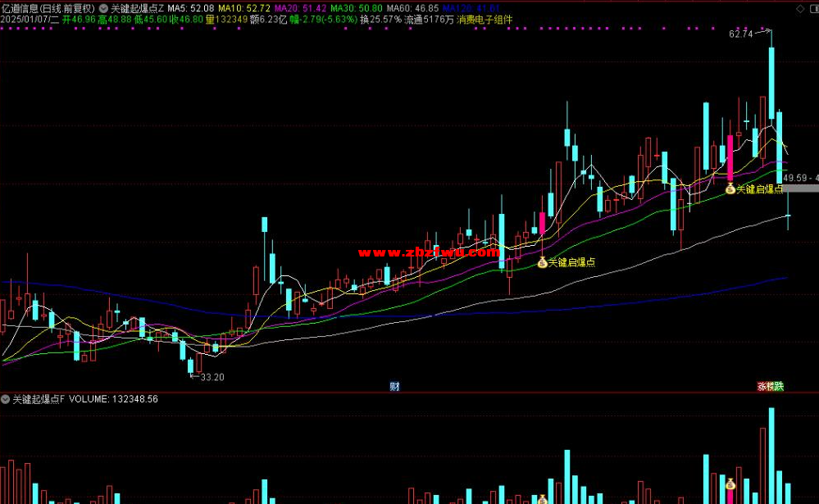Click the change value 幅-2.79(-5.63%)
Screen dimensions: 819x504
tap(323, 20)
